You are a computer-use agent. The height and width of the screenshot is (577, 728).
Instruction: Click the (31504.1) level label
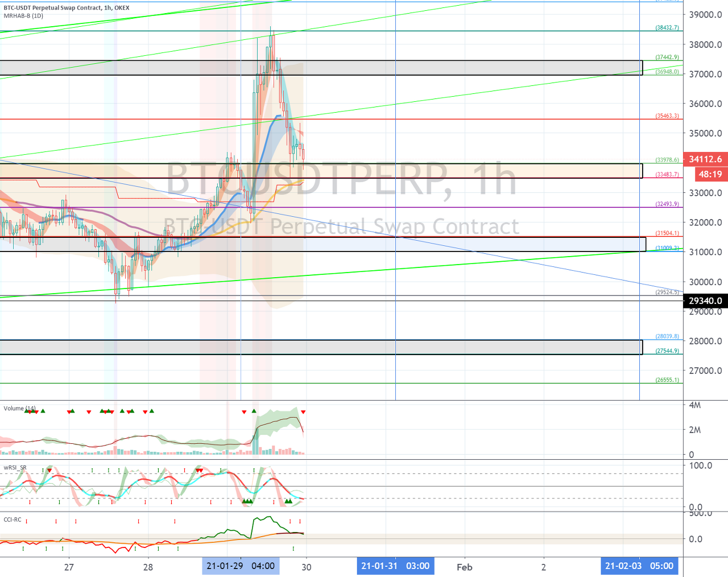pyautogui.click(x=667, y=233)
